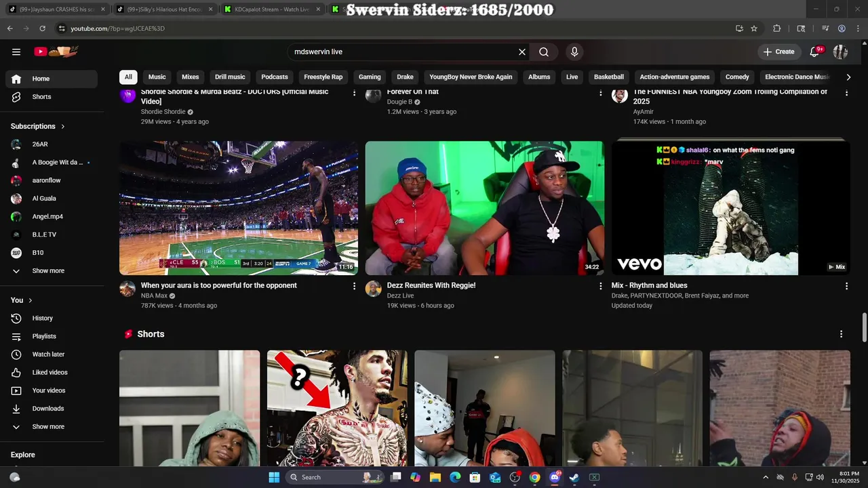The width and height of the screenshot is (868, 488).
Task: Expand Show more under Subscriptions
Action: click(52, 271)
